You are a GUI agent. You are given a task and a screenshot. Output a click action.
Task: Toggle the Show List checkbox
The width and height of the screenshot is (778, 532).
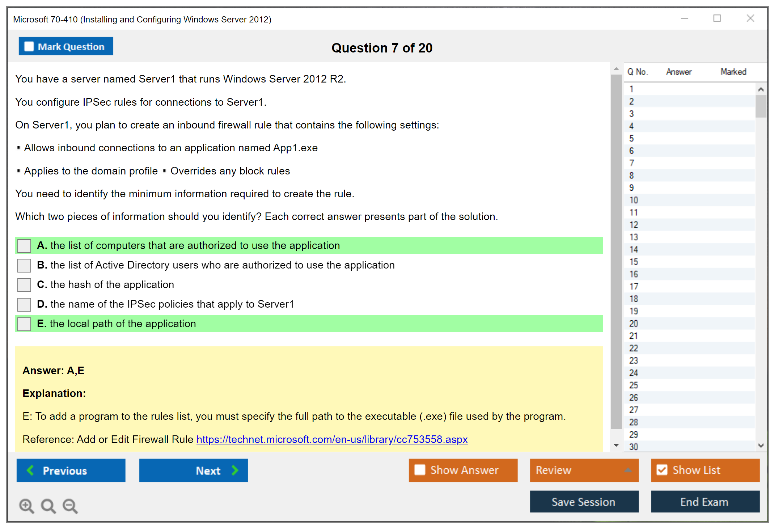point(662,470)
